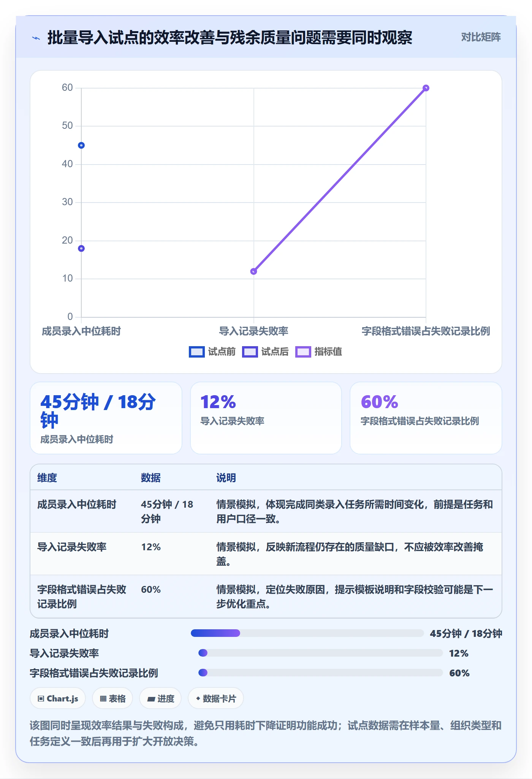Click the 12% value beside progress bar
This screenshot has width=532, height=779.
coord(459,653)
